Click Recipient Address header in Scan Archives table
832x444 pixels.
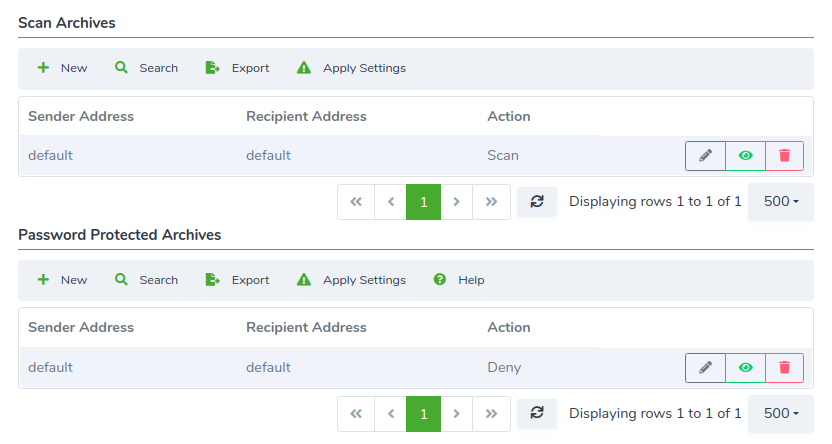(306, 116)
